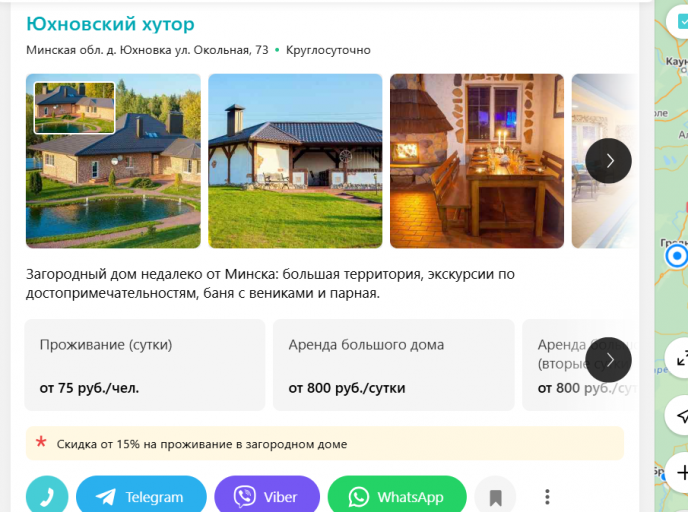Image resolution: width=688 pixels, height=512 pixels.
Task: Click the 15% discount banner
Action: 325,444
